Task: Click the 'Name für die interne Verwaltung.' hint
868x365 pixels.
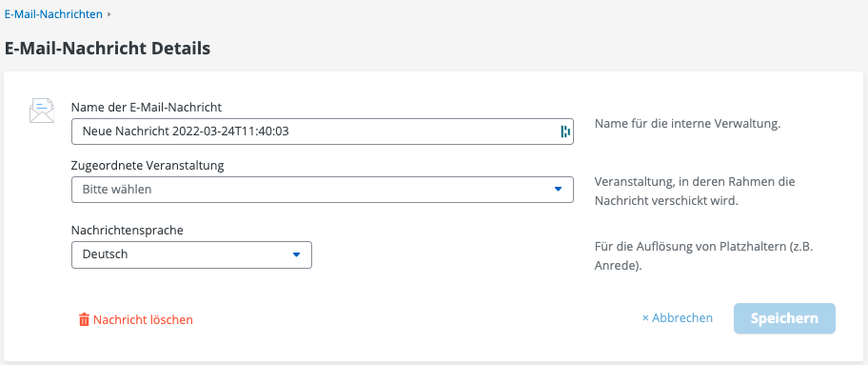Action: coord(687,124)
